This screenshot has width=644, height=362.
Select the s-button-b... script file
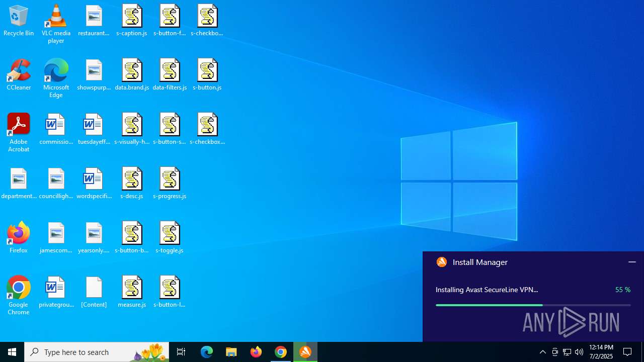pyautogui.click(x=132, y=238)
